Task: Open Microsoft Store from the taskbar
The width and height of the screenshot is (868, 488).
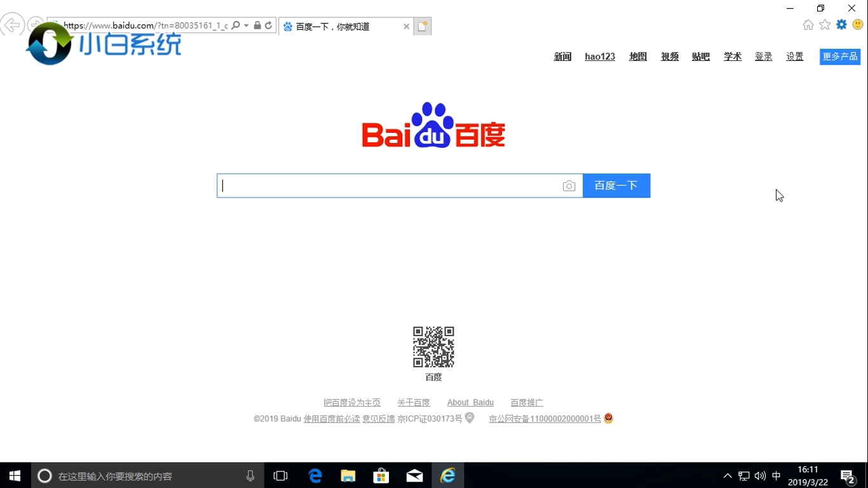Action: point(381,475)
